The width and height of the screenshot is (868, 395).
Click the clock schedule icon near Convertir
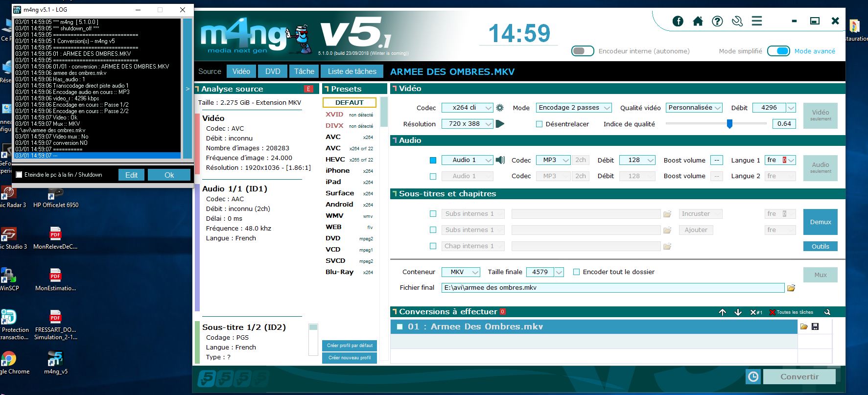(x=753, y=376)
